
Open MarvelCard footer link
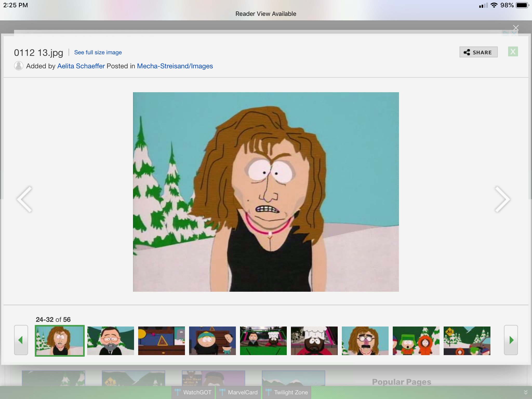pos(238,392)
